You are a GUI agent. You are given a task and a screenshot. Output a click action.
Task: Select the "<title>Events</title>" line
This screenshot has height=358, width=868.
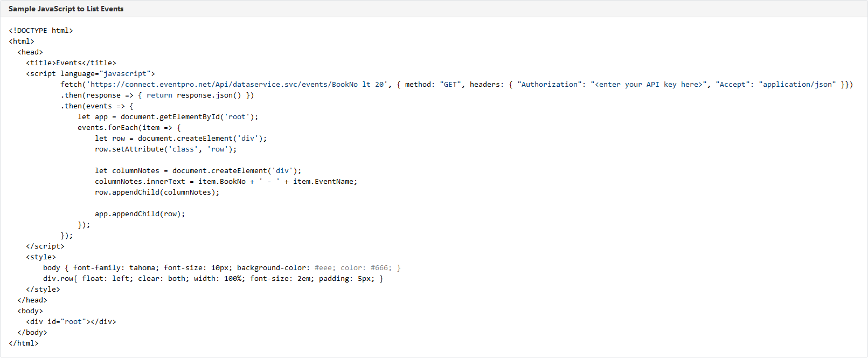coord(71,63)
